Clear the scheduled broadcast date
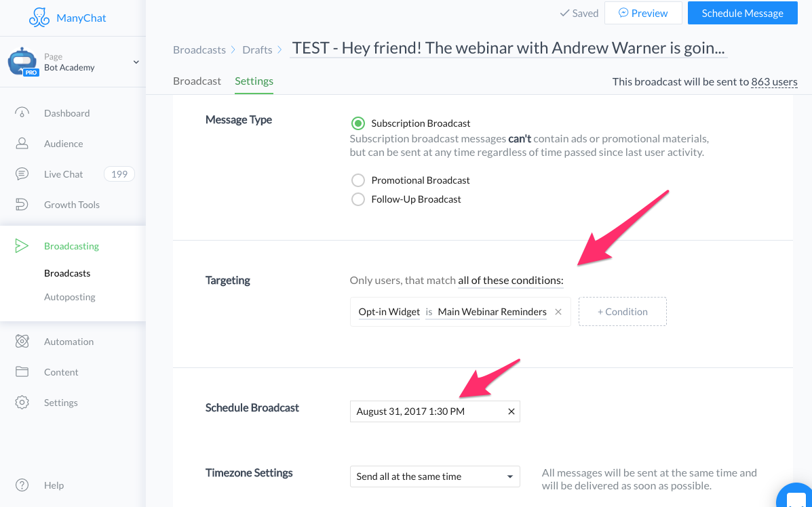The width and height of the screenshot is (812, 507). [x=511, y=411]
